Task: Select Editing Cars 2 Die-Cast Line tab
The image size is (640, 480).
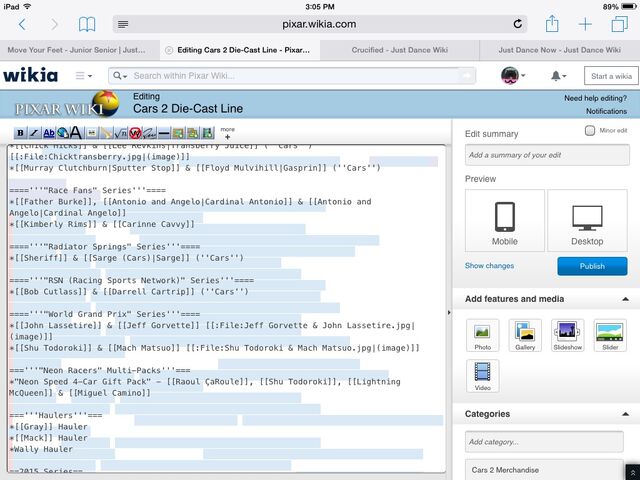Action: pos(243,50)
